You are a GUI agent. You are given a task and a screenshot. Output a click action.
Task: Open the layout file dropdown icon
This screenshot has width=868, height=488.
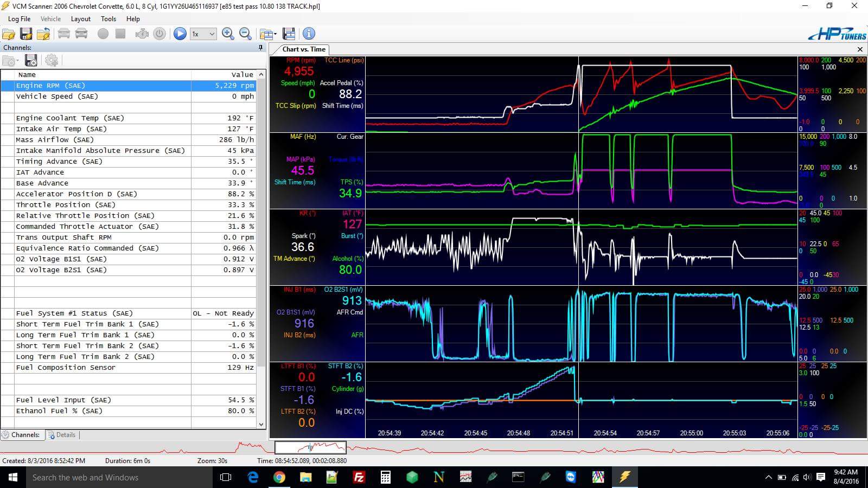tap(267, 34)
